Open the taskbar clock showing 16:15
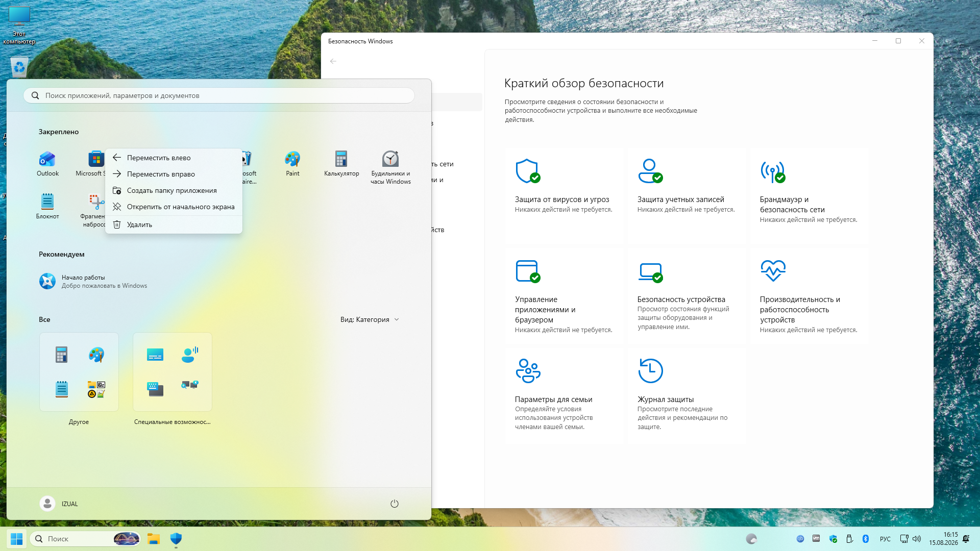 943,539
